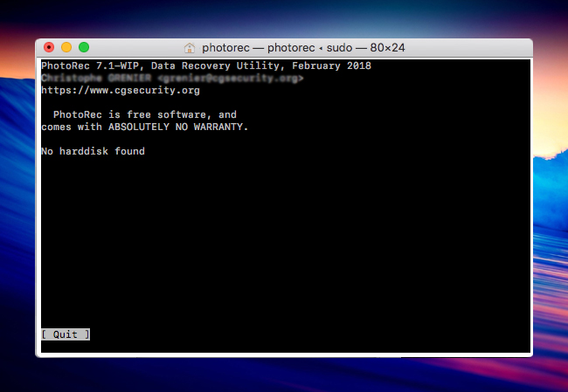Click the home folder proxy icon
The height and width of the screenshot is (392, 568).
point(190,47)
